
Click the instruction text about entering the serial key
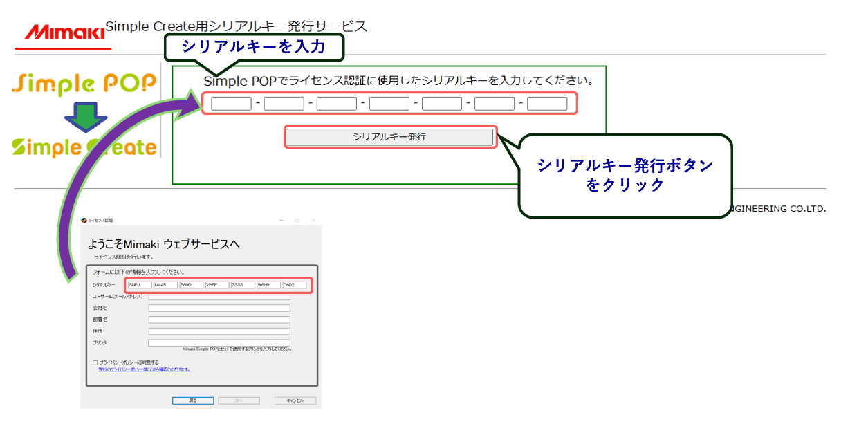click(399, 81)
